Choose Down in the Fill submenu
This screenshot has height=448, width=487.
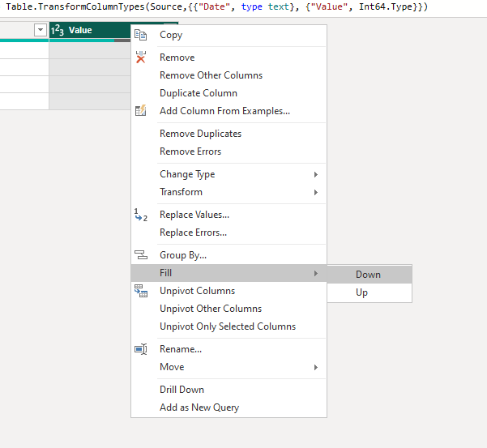370,275
